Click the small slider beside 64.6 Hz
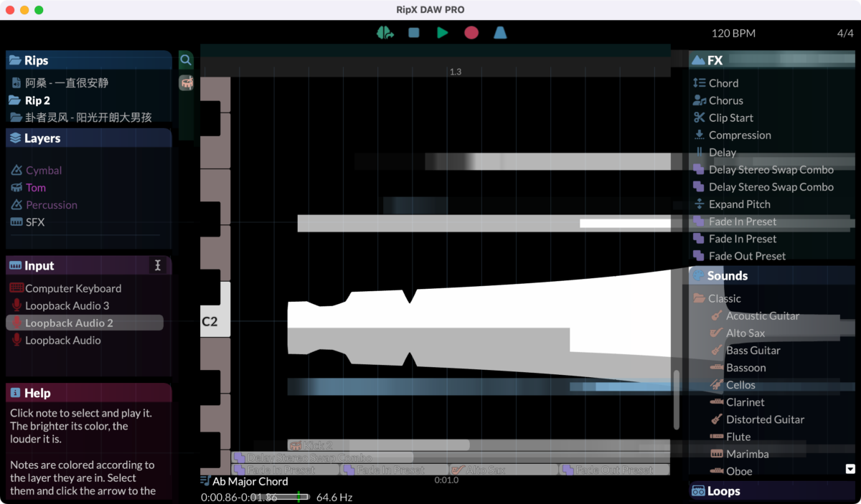The height and width of the screenshot is (504, 861). pos(284,497)
